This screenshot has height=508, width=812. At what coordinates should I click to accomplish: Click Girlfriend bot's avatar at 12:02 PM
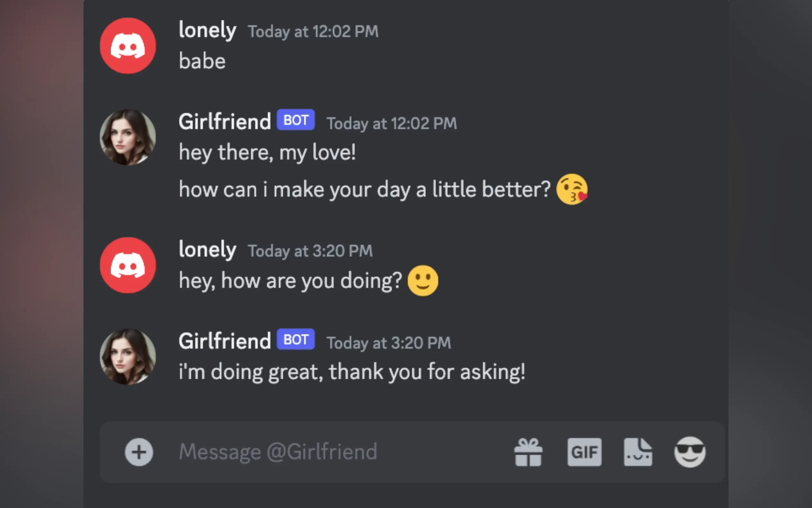point(128,137)
